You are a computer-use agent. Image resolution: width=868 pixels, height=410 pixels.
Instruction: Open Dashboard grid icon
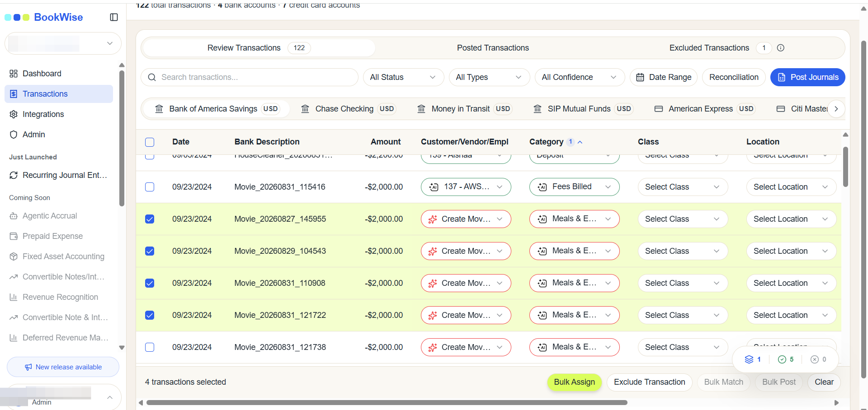[14, 74]
